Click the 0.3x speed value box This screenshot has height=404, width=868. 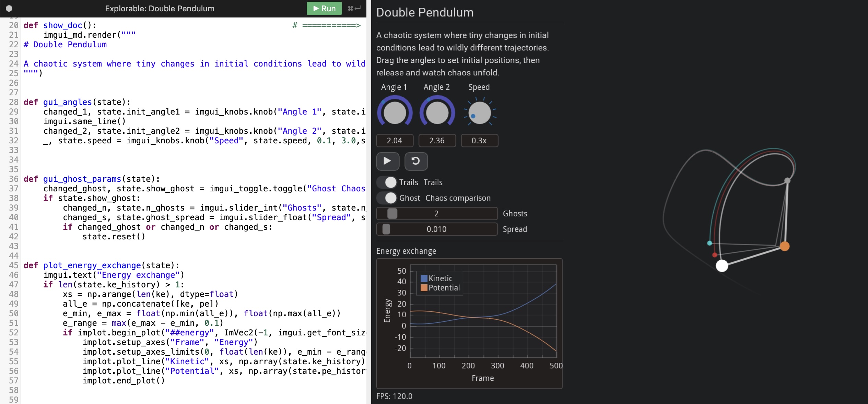479,141
